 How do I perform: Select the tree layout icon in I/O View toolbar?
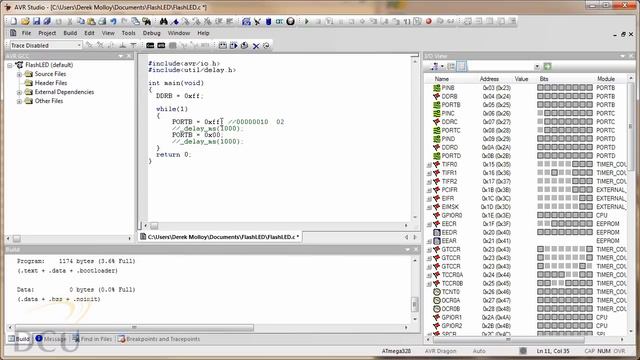(x=451, y=67)
